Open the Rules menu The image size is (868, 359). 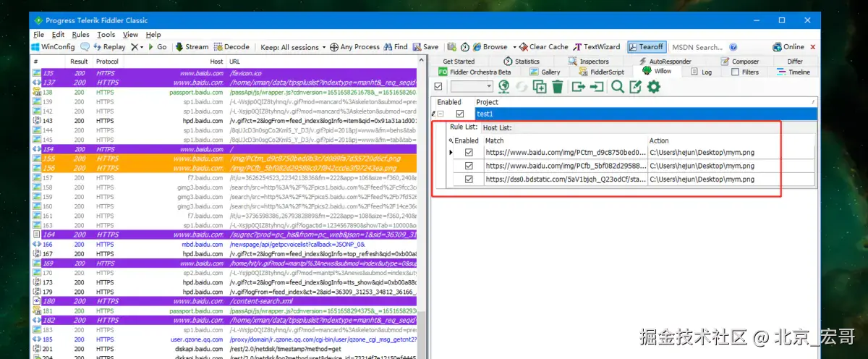pos(81,34)
